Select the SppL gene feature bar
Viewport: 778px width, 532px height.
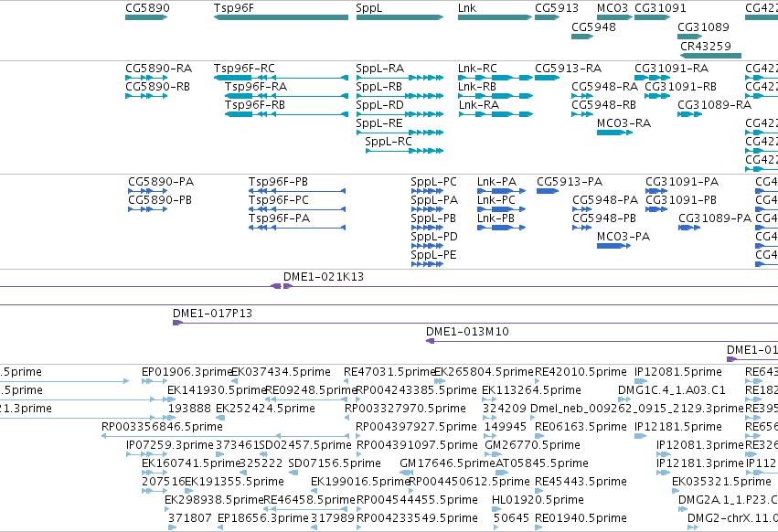[400, 17]
